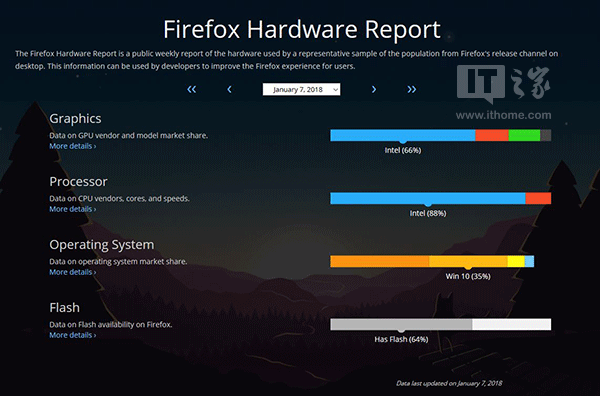Select the blue Intel segment of Processor bar
The image size is (600, 396).
428,198
